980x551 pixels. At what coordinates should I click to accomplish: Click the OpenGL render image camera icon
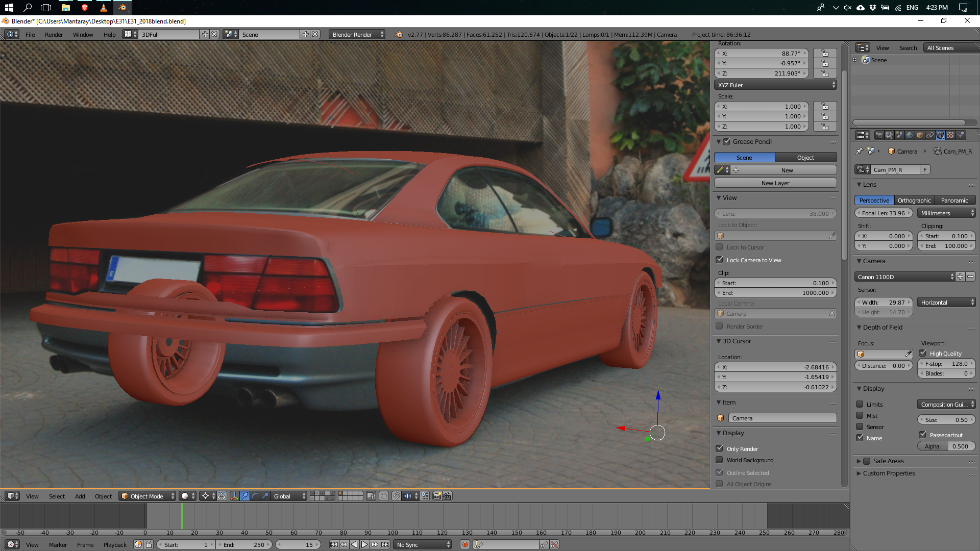(437, 496)
